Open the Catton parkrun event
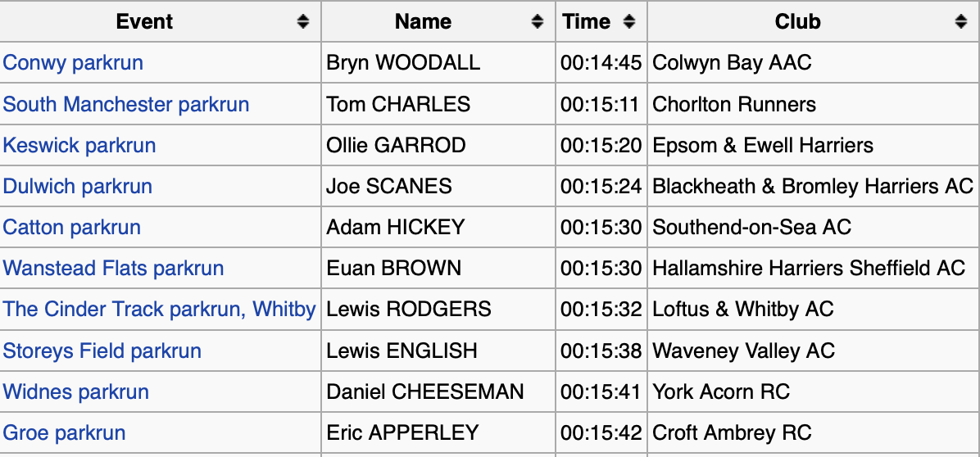980x457 pixels. pos(72,227)
